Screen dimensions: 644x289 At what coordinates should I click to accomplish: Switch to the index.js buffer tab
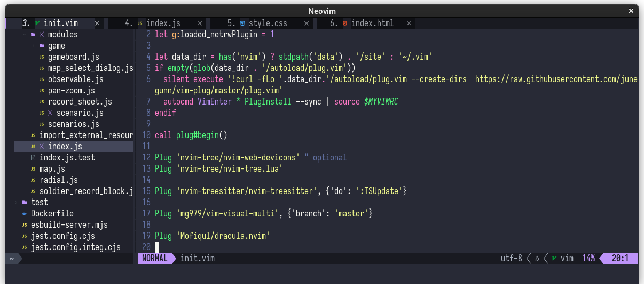pos(163,23)
